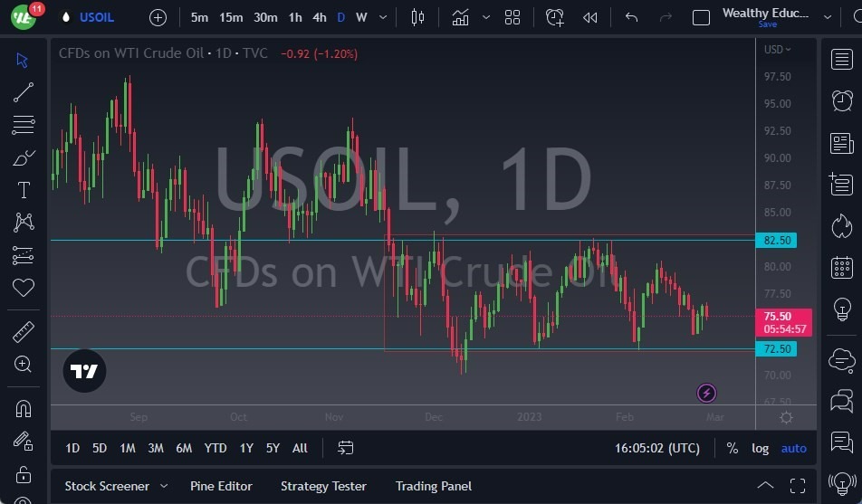Expand the Wealthy Educ layout dropdown
The image size is (862, 504).
tap(828, 17)
